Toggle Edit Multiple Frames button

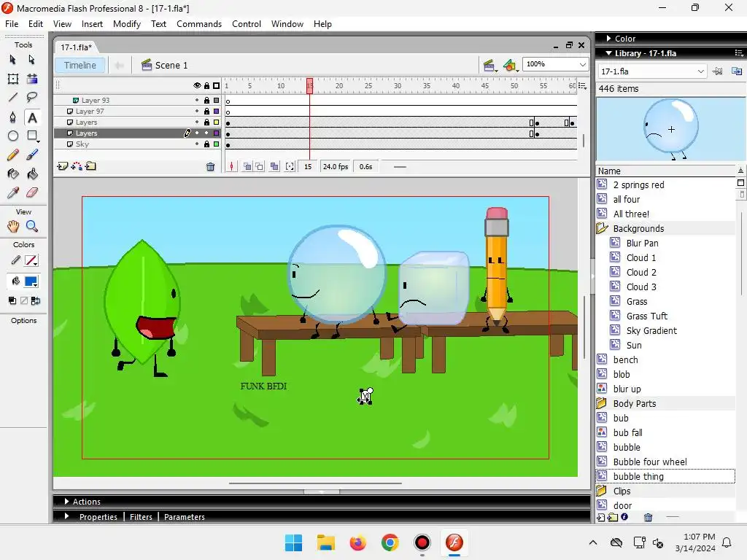[x=274, y=167]
